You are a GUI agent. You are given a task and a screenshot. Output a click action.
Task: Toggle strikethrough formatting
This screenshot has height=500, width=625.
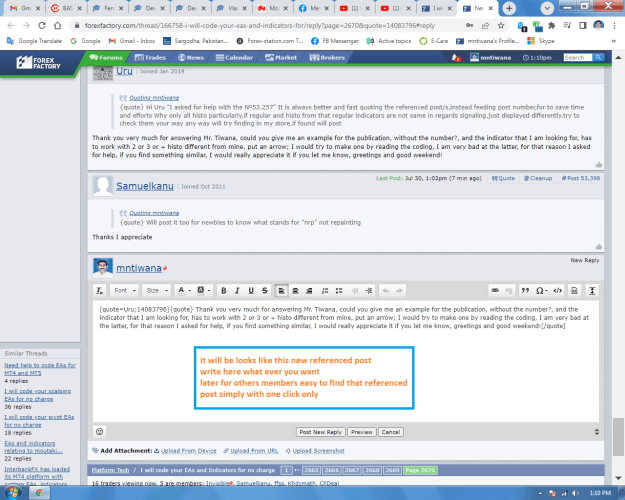click(x=265, y=291)
